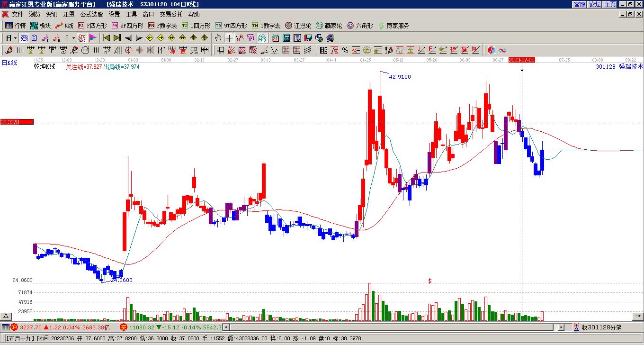This screenshot has width=644, height=345.
Task: Open the 浏览 menu
Action: pyautogui.click(x=35, y=14)
